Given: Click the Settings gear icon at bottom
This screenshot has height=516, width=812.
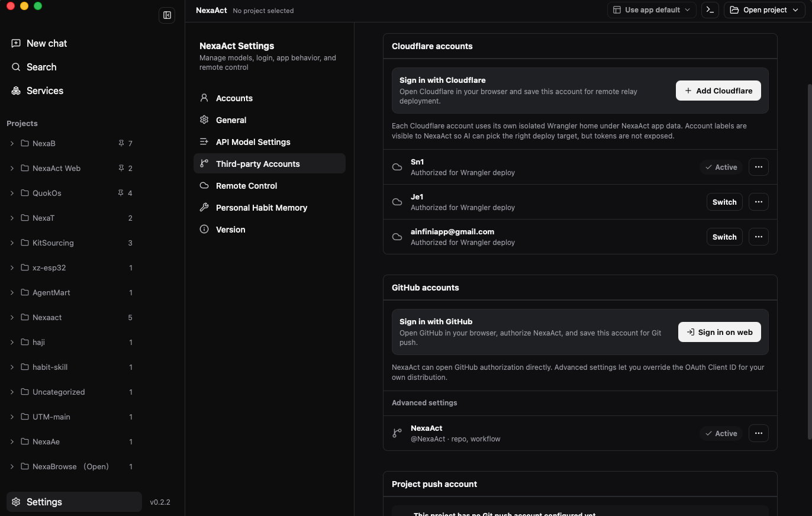Looking at the screenshot, I should pyautogui.click(x=16, y=502).
